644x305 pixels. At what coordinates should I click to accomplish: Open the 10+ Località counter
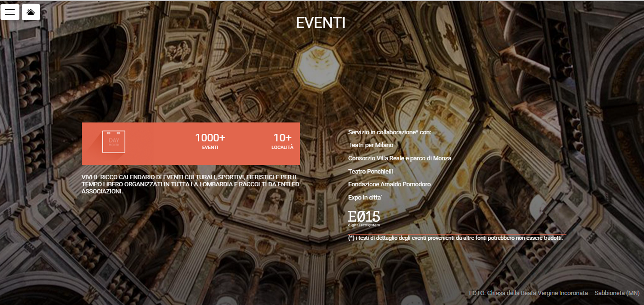point(282,141)
